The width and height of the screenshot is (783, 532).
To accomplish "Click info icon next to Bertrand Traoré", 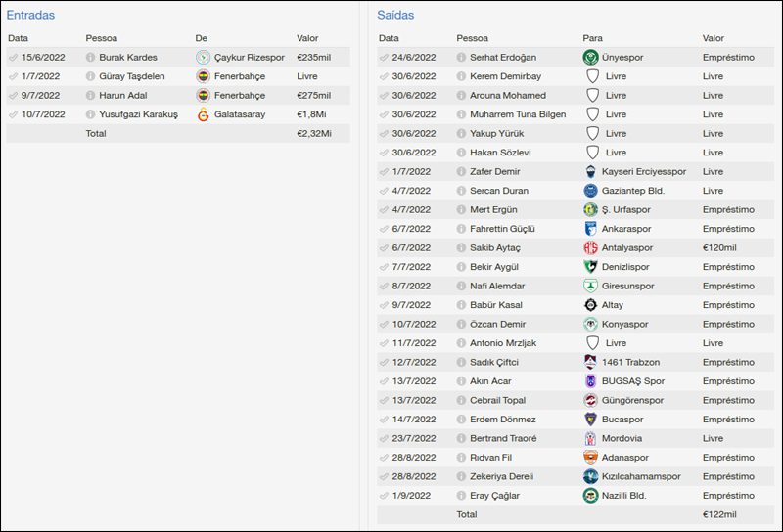I will click(x=462, y=439).
